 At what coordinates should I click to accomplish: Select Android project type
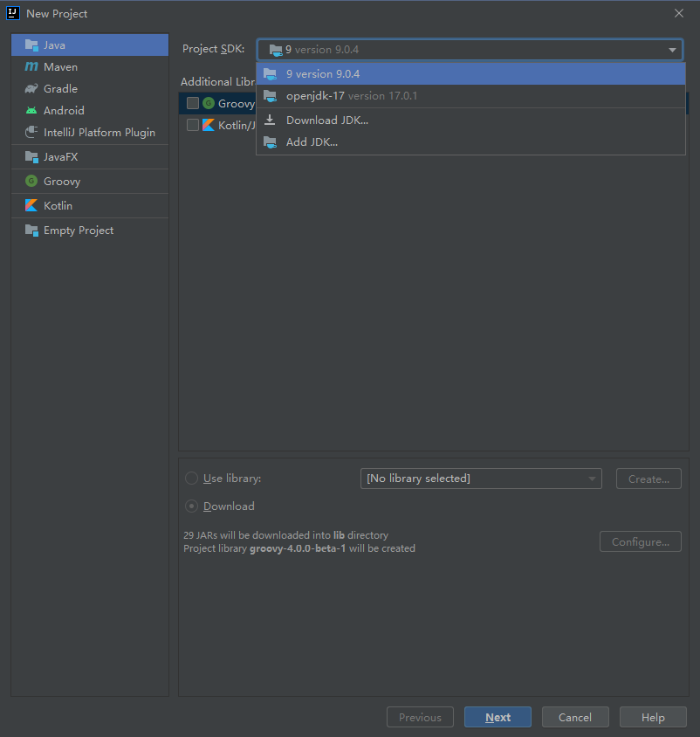coord(90,110)
